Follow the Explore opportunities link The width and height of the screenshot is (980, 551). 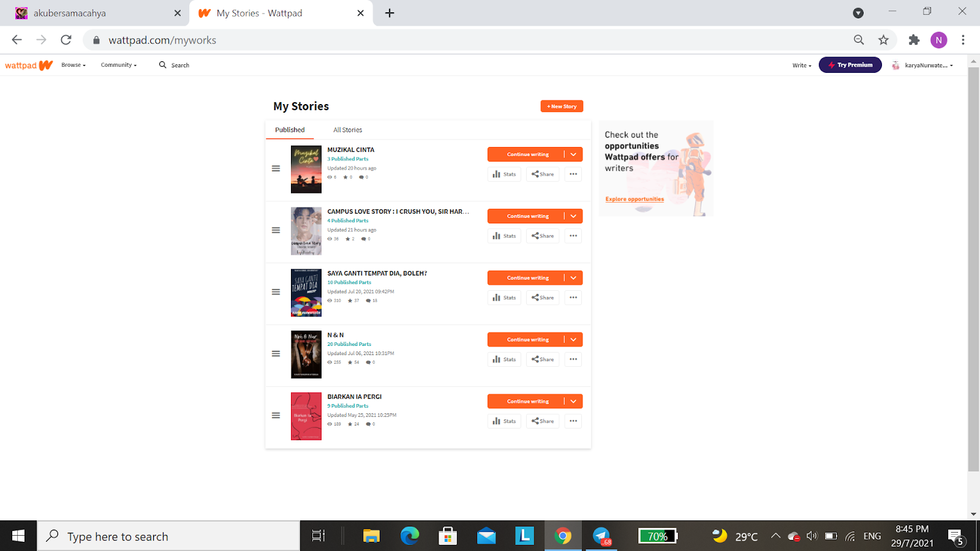[635, 199]
